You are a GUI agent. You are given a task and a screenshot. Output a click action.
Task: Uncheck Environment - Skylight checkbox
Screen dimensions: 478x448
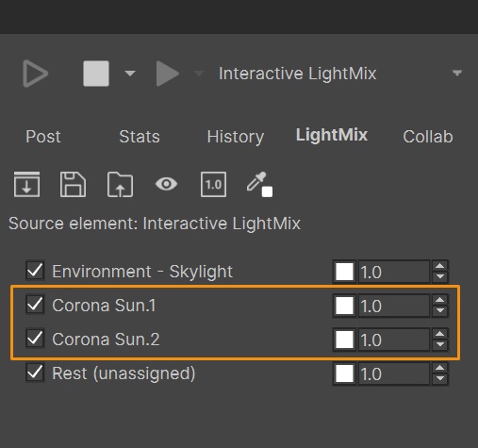coord(35,271)
